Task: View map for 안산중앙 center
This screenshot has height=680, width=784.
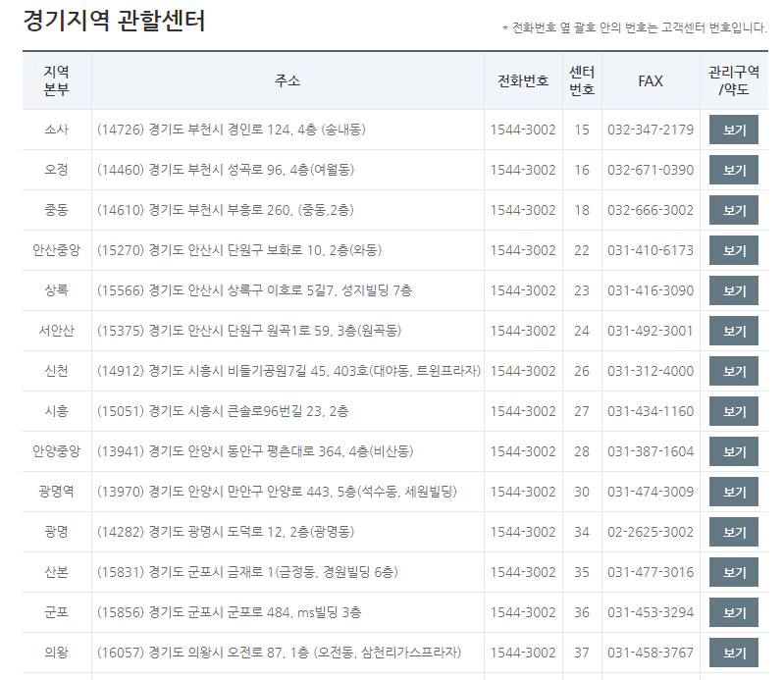Action: pos(734,250)
